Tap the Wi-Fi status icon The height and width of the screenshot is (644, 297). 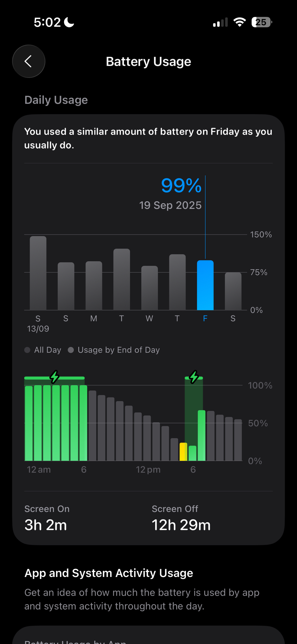[239, 22]
